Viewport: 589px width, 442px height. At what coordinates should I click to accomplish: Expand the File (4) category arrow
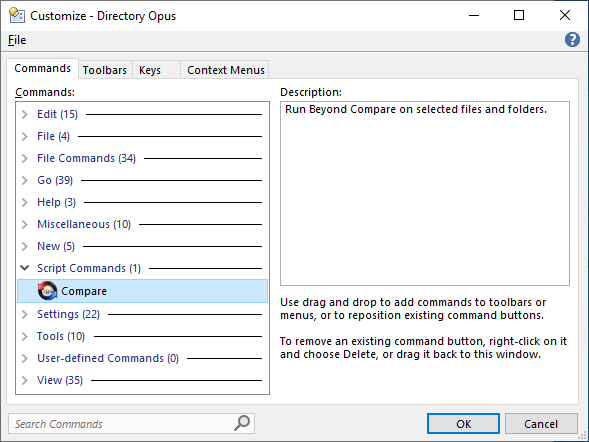coord(25,136)
